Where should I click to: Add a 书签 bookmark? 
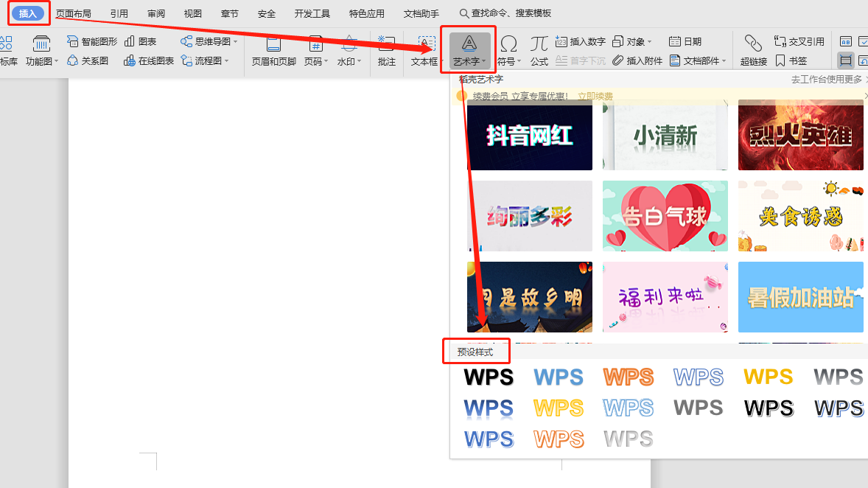[791, 61]
